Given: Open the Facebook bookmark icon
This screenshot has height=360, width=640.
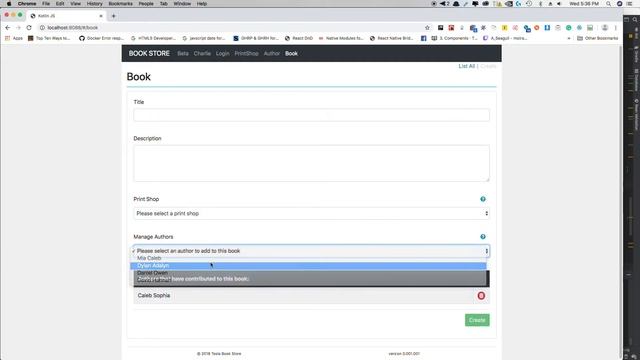Looking at the screenshot, I should pyautogui.click(x=424, y=38).
